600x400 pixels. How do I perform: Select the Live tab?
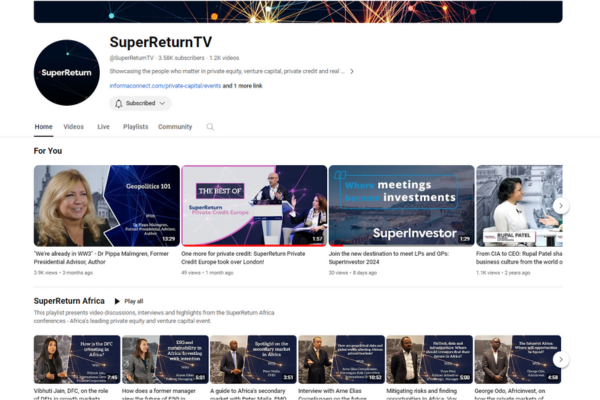coord(103,127)
